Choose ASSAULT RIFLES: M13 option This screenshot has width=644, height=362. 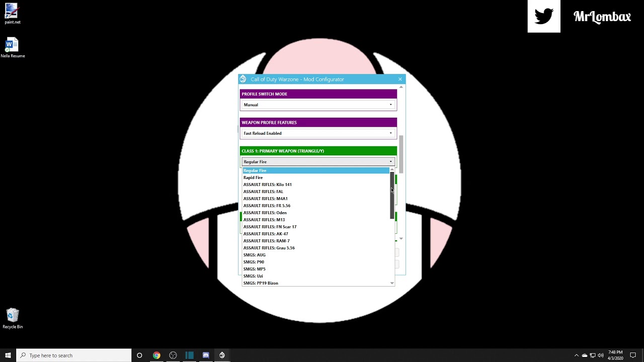tap(316, 220)
